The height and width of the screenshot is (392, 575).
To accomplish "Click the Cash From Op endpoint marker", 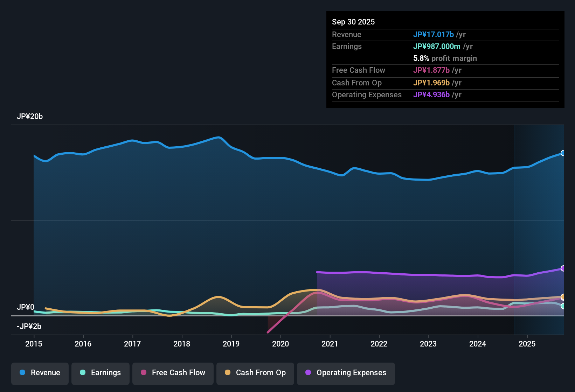I will click(x=563, y=297).
